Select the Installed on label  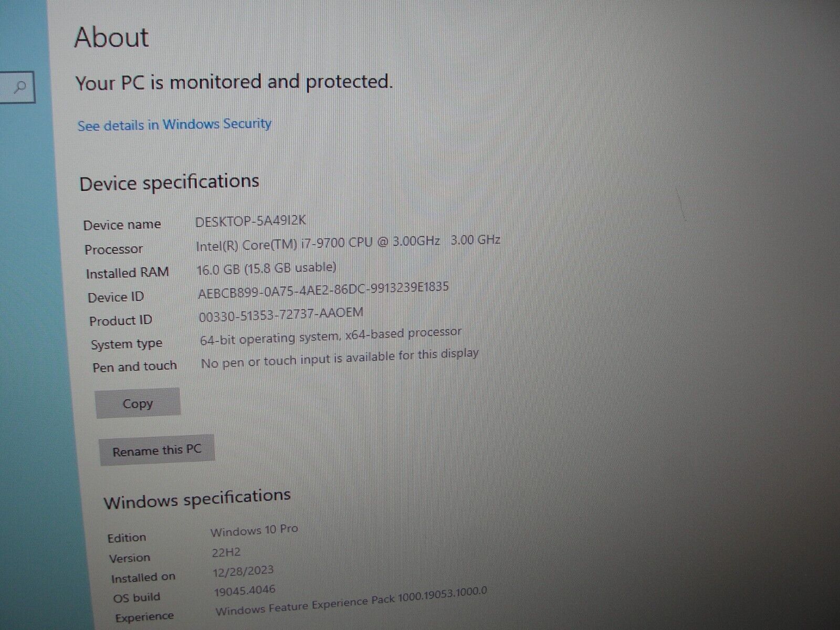[x=143, y=577]
